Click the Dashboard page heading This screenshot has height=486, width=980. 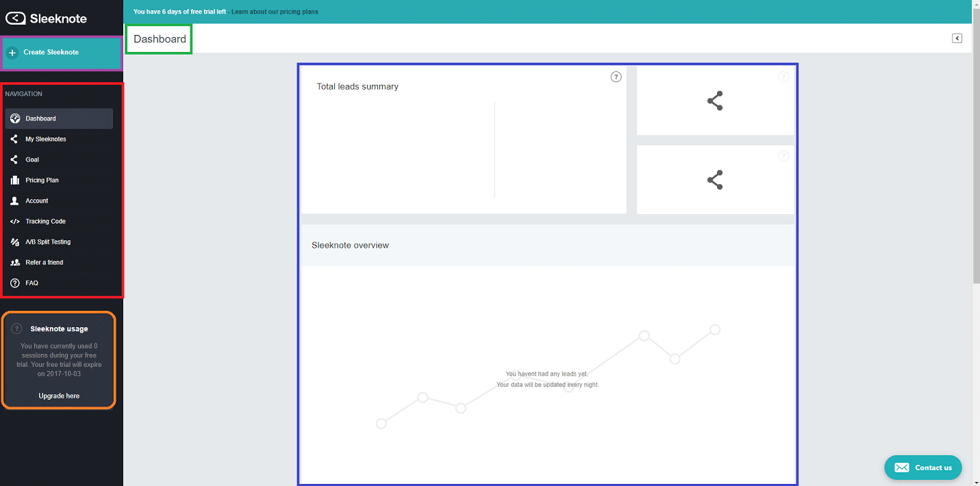160,39
